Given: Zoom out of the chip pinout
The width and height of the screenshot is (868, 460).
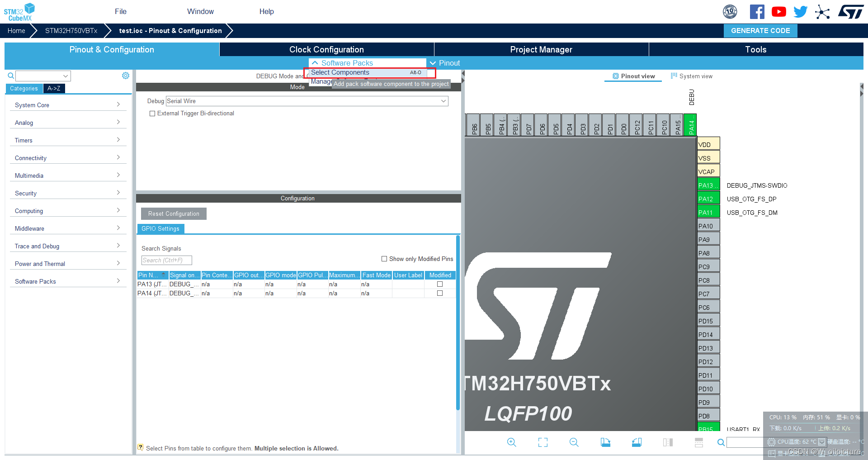Looking at the screenshot, I should click(x=574, y=442).
